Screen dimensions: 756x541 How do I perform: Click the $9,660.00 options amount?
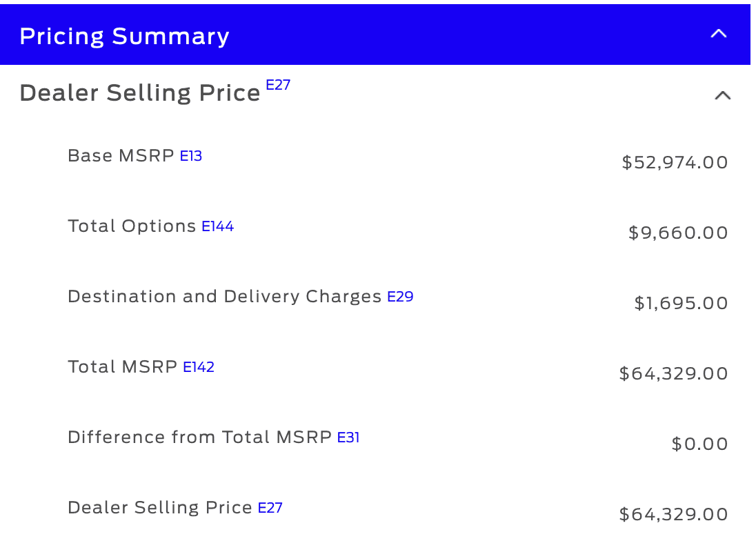point(678,233)
